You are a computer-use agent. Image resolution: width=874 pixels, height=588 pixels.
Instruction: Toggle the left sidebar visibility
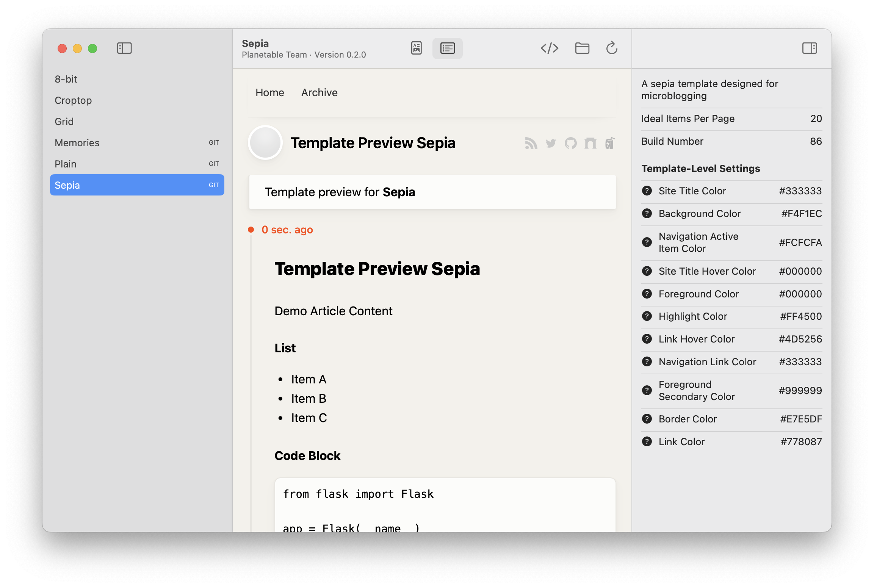[125, 48]
